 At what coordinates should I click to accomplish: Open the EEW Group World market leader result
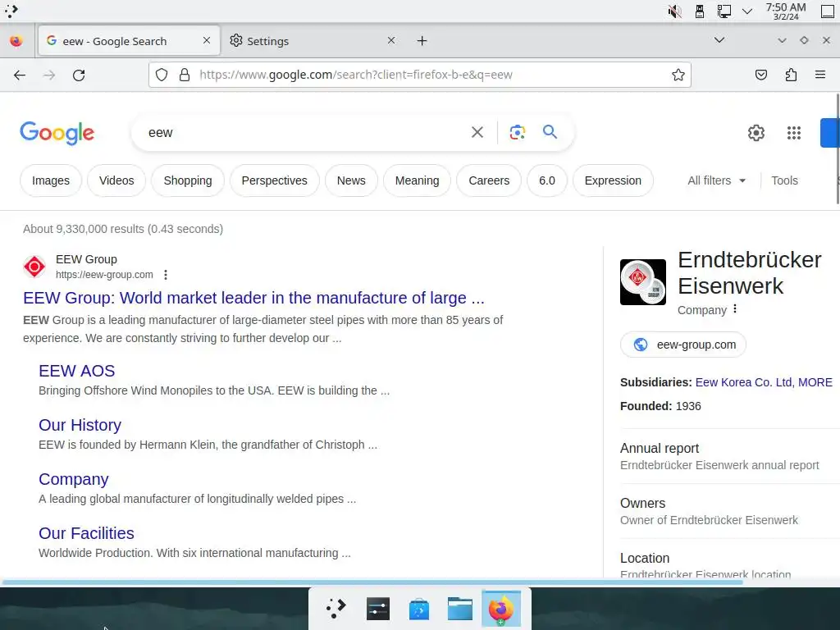(x=253, y=298)
